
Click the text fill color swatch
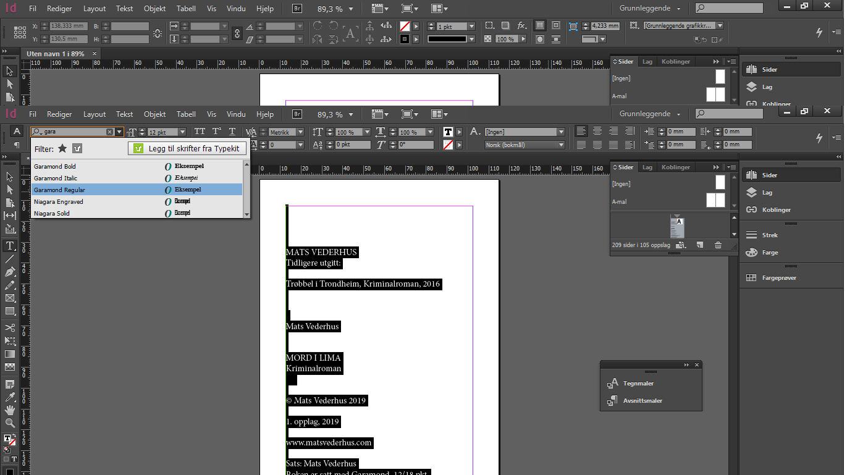[449, 132]
